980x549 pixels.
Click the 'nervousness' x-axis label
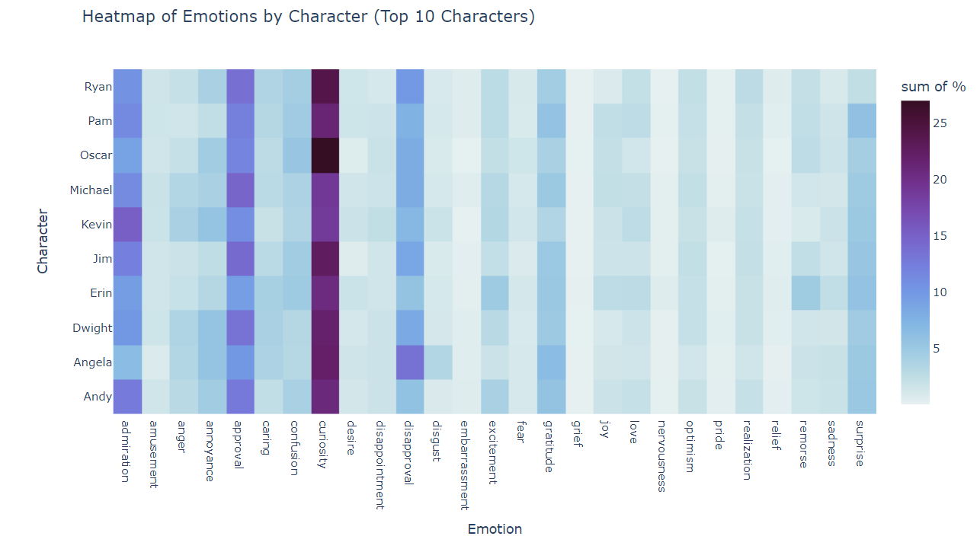point(661,455)
